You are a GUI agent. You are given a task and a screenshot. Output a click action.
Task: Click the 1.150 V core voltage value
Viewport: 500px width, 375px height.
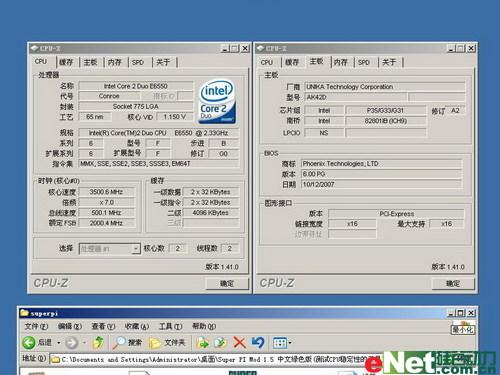point(174,117)
